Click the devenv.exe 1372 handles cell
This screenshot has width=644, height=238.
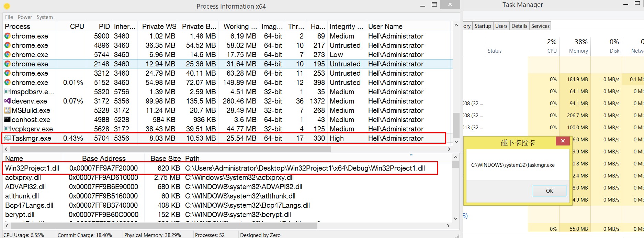(317, 101)
